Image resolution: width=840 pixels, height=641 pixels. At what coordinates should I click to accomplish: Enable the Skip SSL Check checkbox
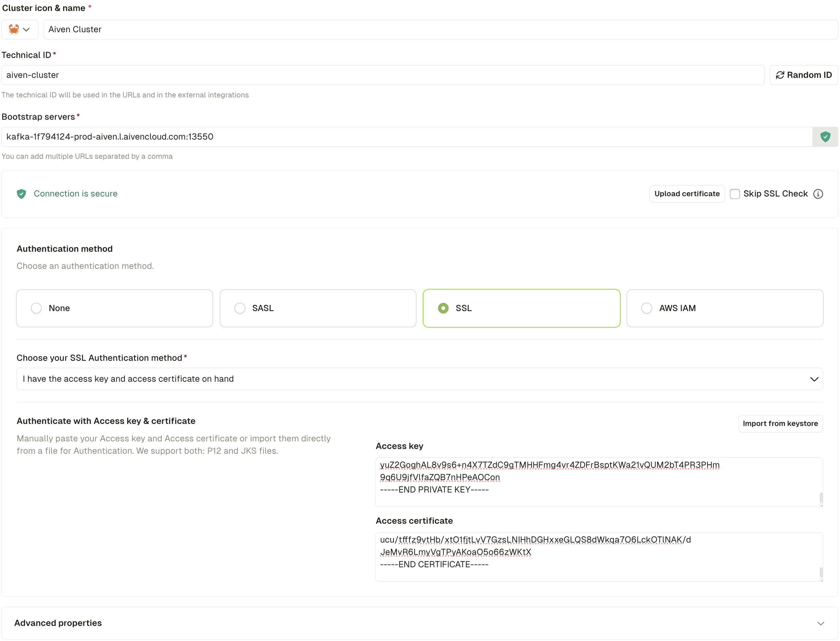[x=734, y=194]
